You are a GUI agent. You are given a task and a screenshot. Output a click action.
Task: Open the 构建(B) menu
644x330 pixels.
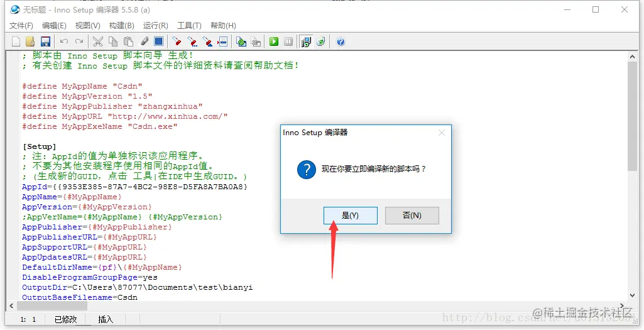[x=121, y=26]
